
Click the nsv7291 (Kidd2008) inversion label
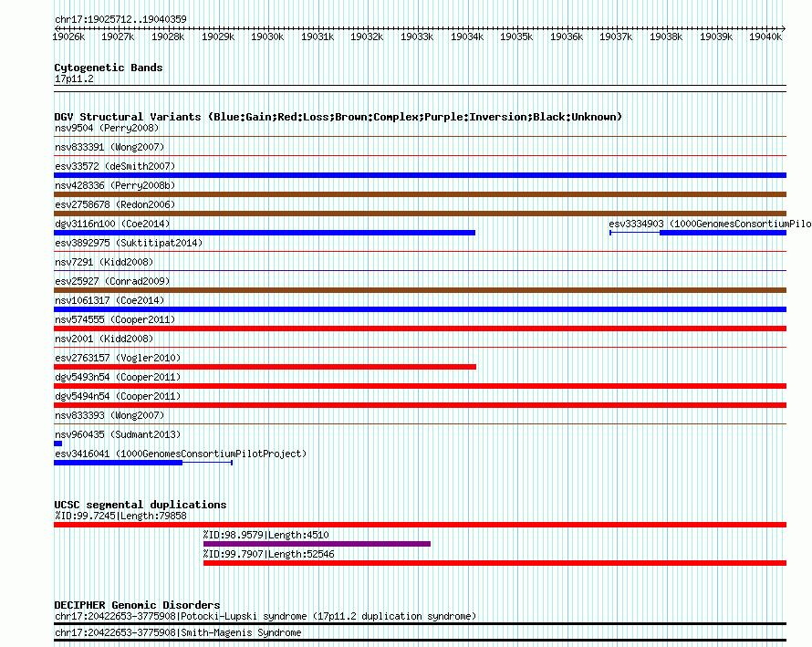click(104, 262)
